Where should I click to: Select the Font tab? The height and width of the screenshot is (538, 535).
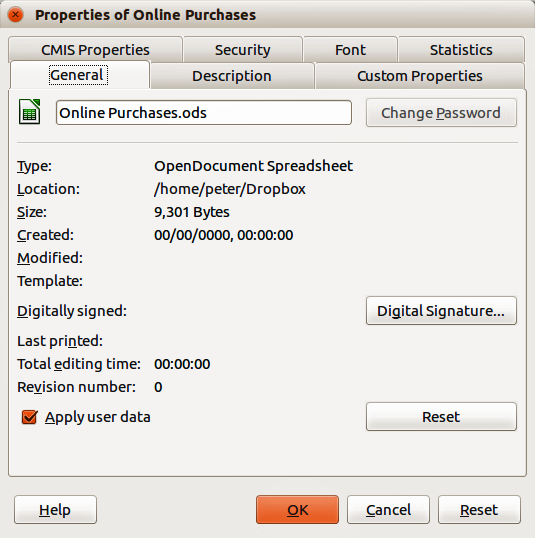click(x=350, y=50)
